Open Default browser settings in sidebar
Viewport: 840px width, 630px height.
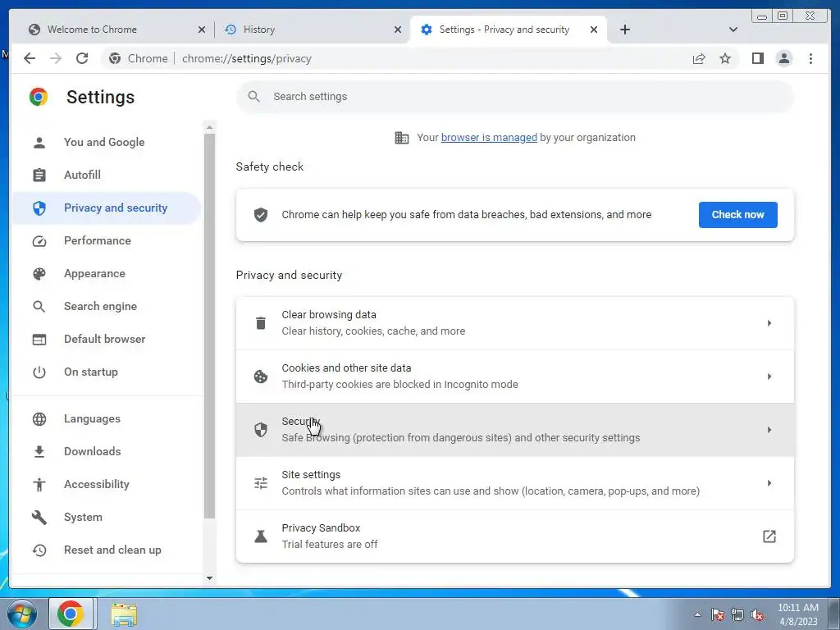coord(106,339)
